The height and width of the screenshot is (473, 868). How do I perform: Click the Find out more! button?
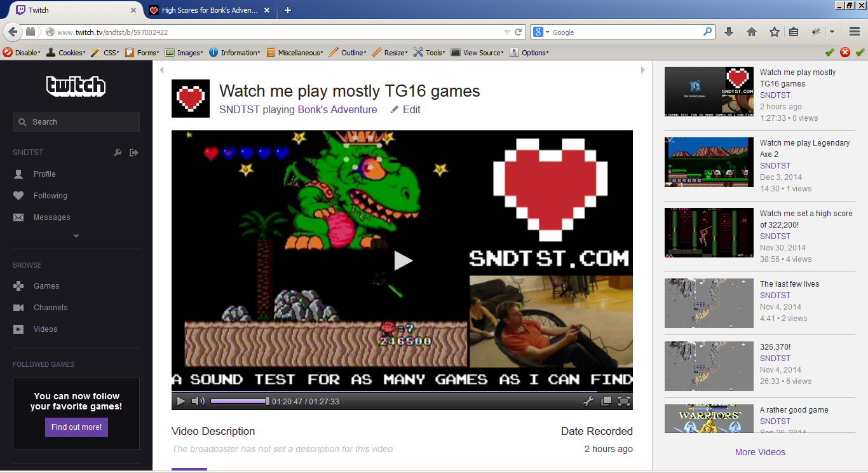click(x=76, y=427)
